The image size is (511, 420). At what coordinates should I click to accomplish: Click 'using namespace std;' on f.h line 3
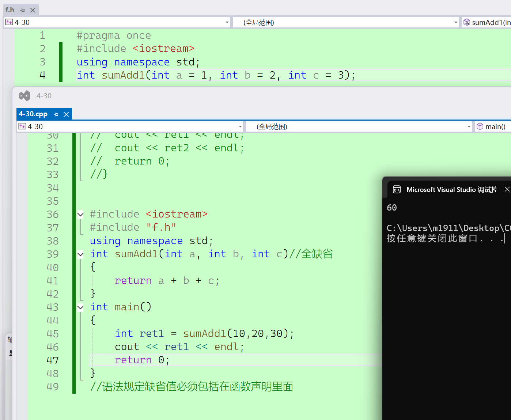[x=138, y=62]
